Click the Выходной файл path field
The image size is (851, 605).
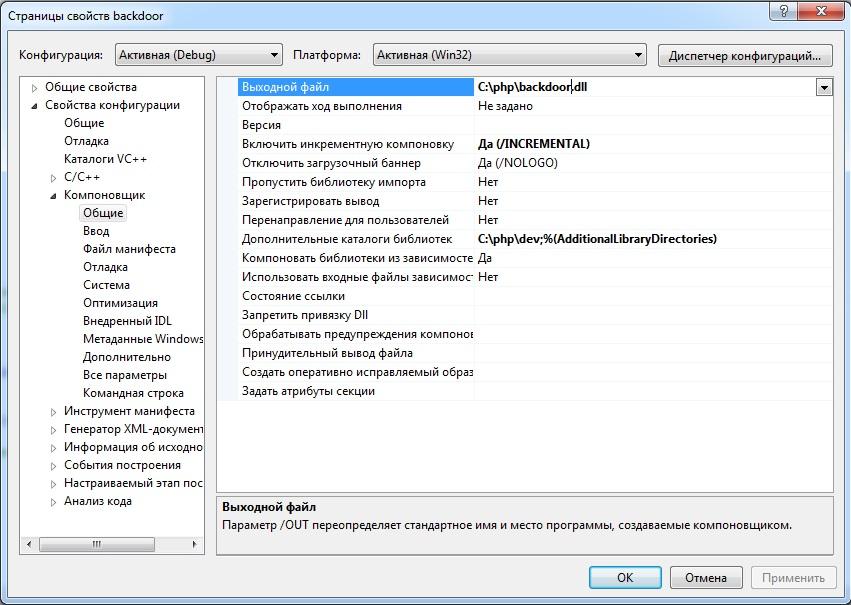[x=645, y=87]
